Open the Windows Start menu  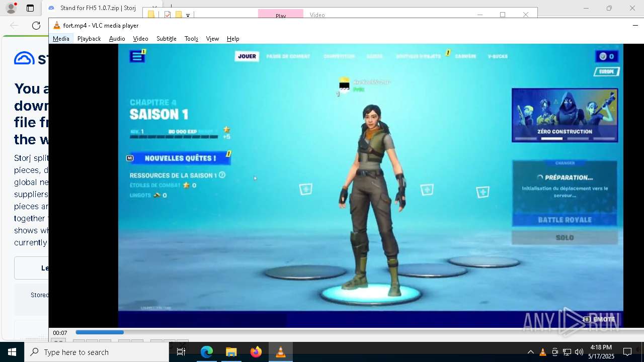tap(12, 352)
